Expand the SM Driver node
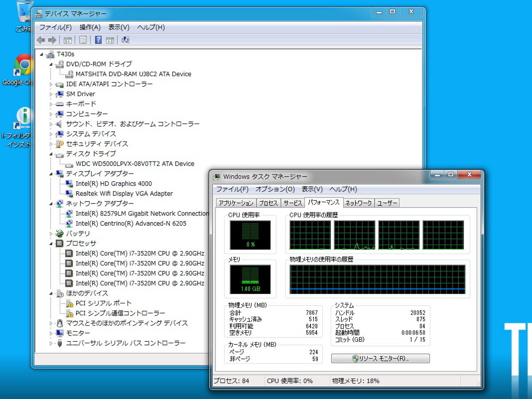The image size is (532, 399). click(x=51, y=94)
